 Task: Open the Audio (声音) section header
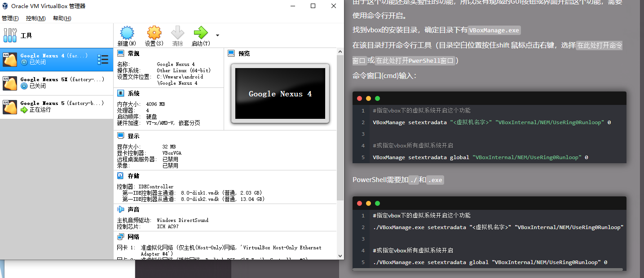133,209
